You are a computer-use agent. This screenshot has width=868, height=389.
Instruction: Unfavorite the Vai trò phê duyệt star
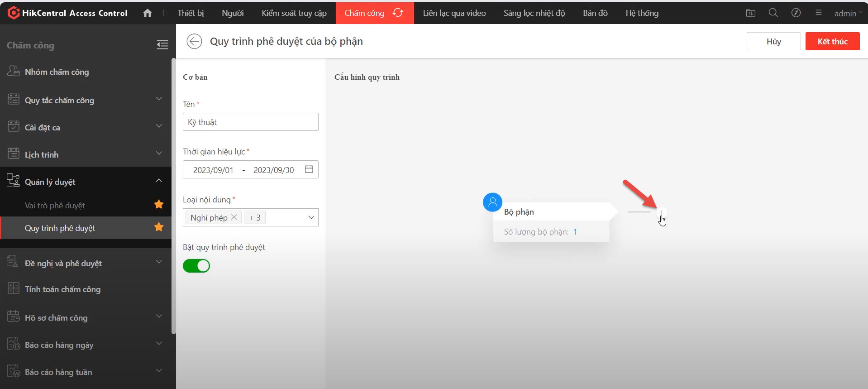(x=159, y=205)
